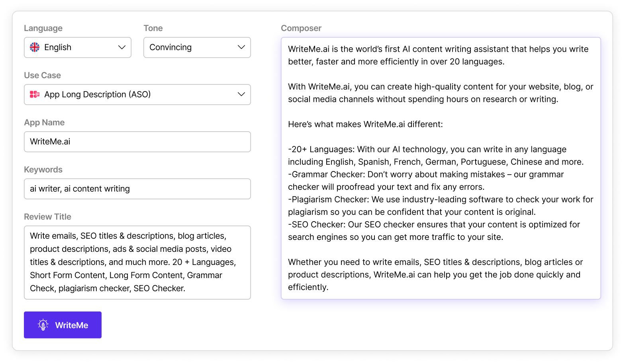Click inside the Review Title text area
Image resolution: width=625 pixels, height=364 pixels.
pos(137,263)
